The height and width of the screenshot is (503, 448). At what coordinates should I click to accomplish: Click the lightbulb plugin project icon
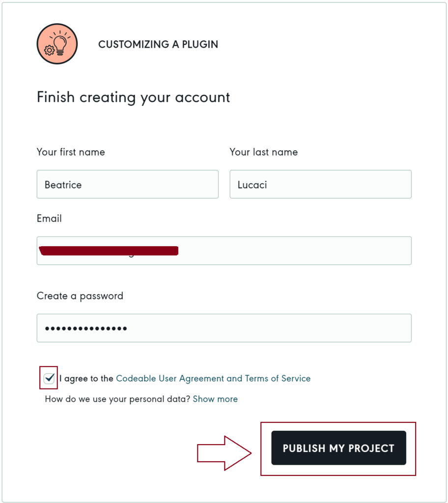point(57,43)
